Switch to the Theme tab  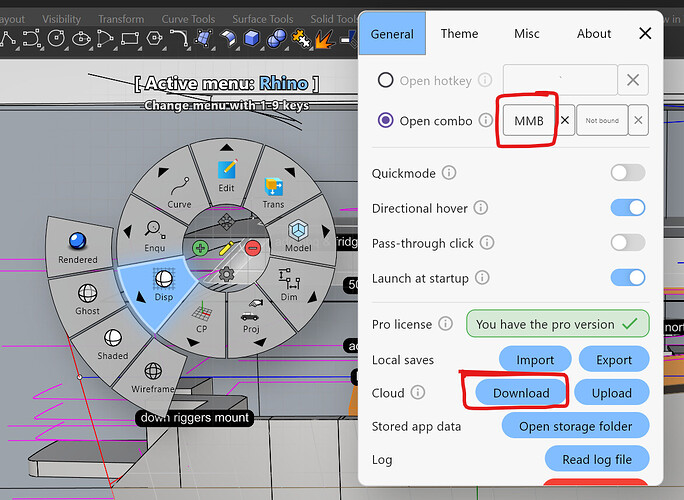459,34
